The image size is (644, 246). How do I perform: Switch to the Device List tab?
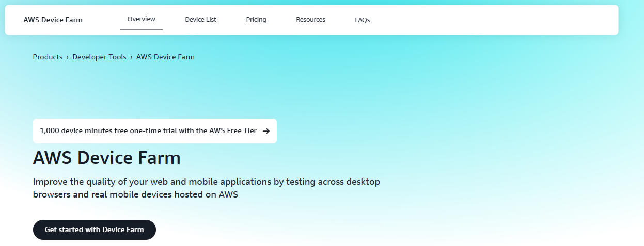click(200, 20)
